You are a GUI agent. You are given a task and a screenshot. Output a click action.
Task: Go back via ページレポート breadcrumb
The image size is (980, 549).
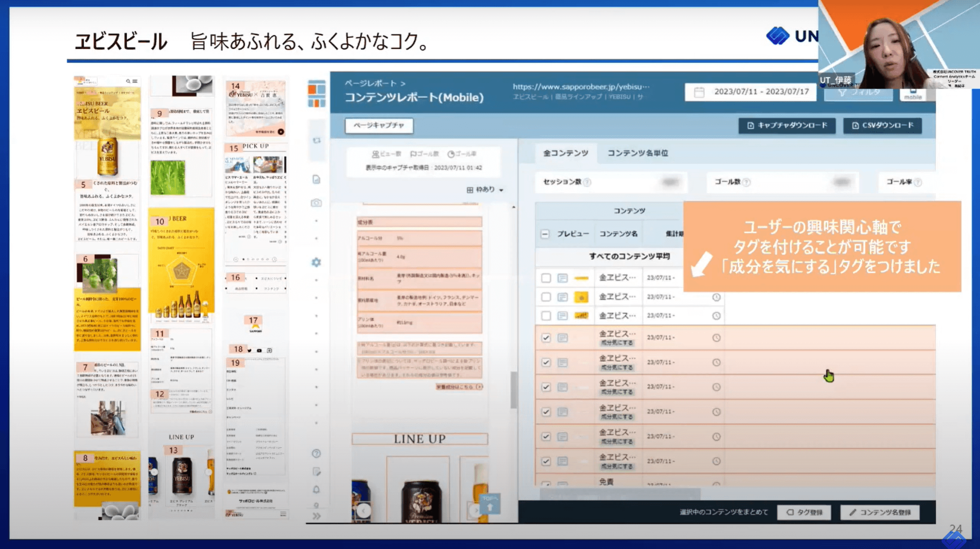click(371, 83)
